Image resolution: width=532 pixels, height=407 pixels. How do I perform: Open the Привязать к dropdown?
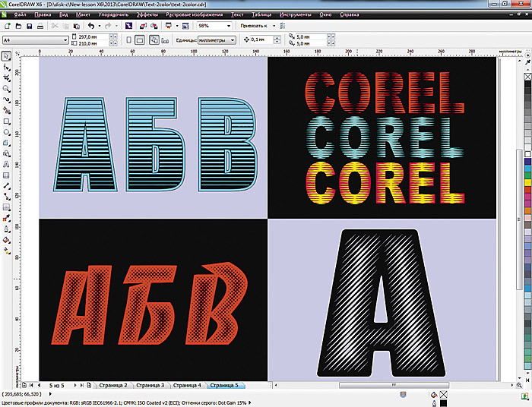pos(274,26)
